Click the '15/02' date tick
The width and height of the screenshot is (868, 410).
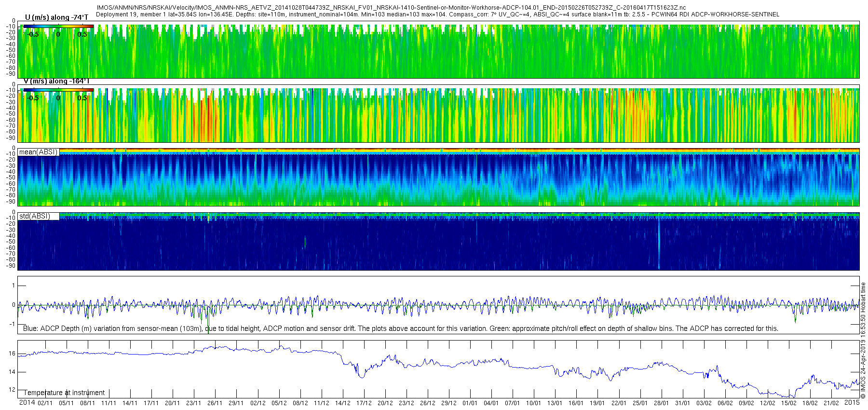tap(788, 403)
